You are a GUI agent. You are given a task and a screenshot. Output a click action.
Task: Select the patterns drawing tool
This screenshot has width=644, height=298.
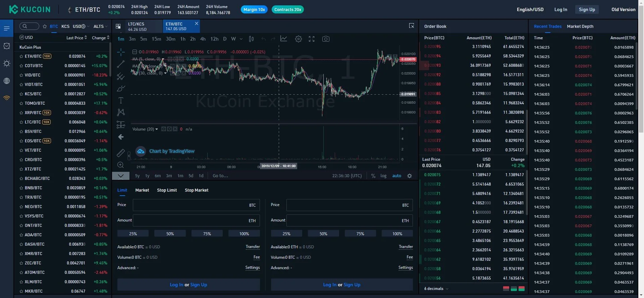pos(121,112)
